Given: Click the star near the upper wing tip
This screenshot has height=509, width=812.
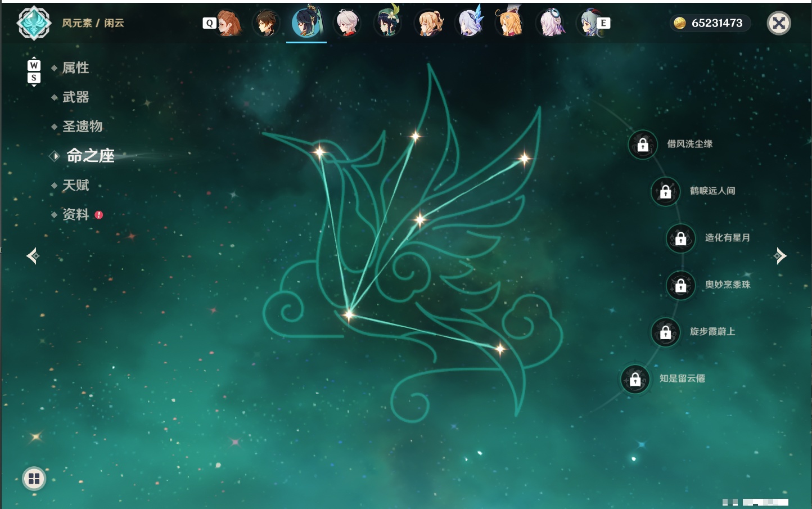Looking at the screenshot, I should tap(524, 159).
